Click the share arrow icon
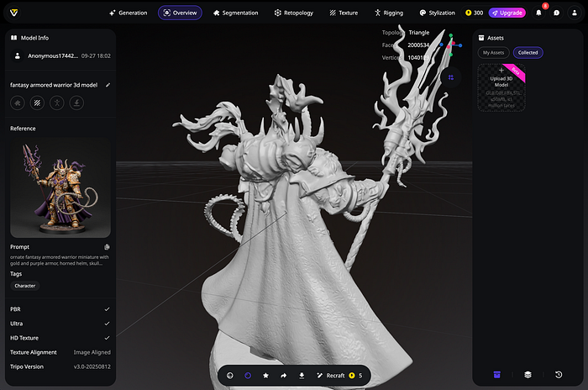The height and width of the screenshot is (390, 588). tap(284, 375)
